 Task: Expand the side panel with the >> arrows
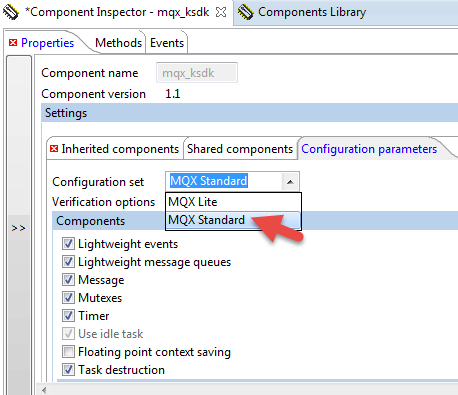click(x=18, y=228)
